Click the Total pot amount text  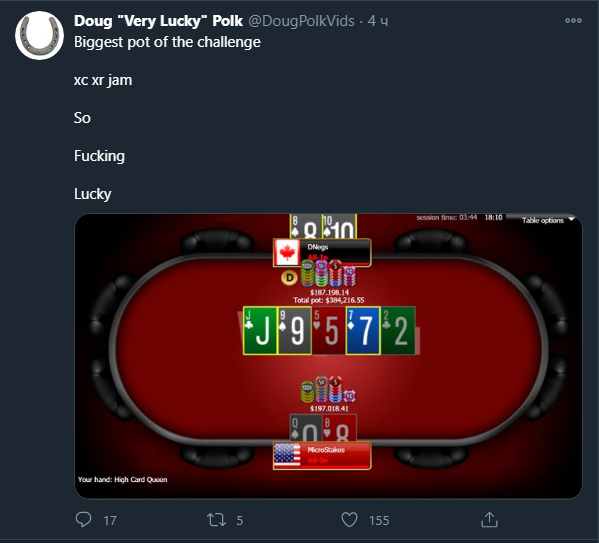pyautogui.click(x=329, y=300)
